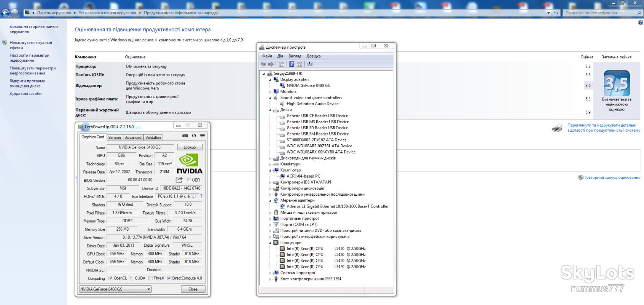This screenshot has height=305, width=644.
Task: Click the GPU-Z refresh icon
Action: [194, 136]
